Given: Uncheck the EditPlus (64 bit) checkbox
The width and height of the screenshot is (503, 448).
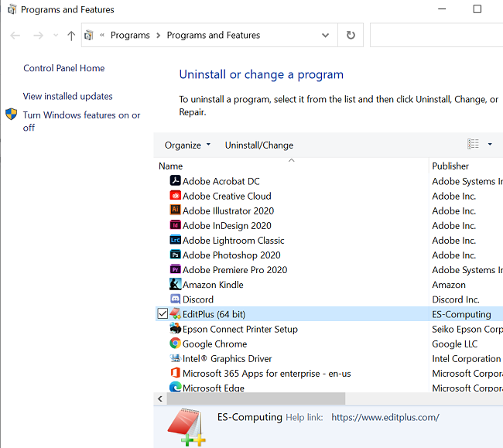Looking at the screenshot, I should tap(163, 313).
